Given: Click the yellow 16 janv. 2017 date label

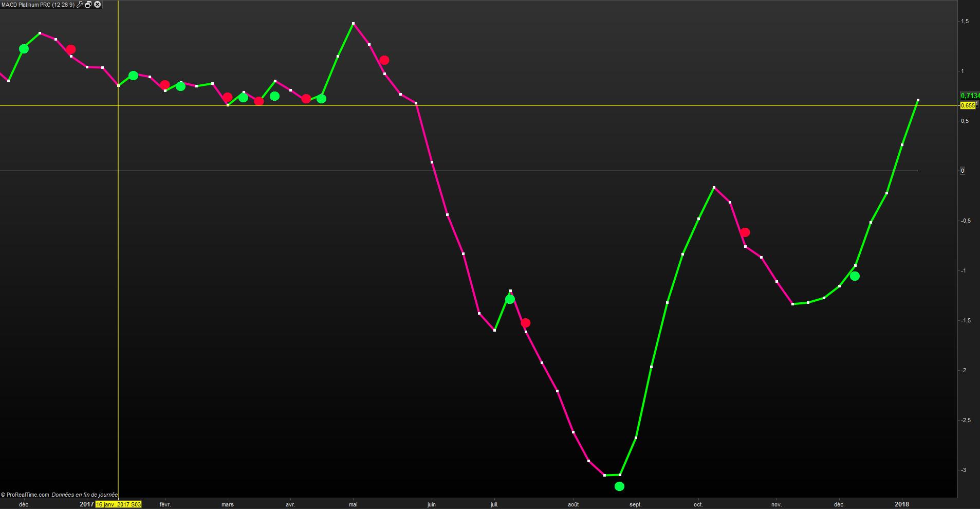Looking at the screenshot, I should (x=118, y=504).
